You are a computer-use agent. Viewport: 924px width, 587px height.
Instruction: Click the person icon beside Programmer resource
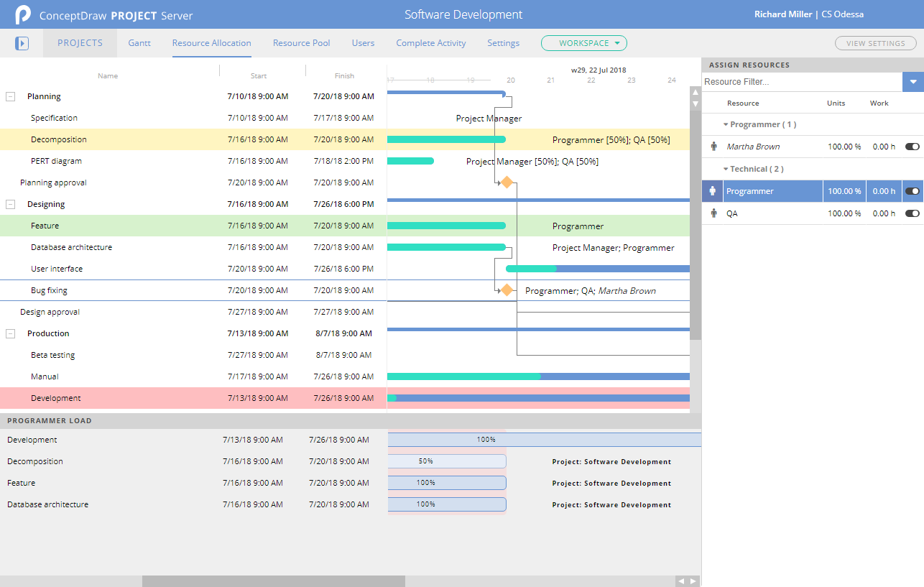[x=713, y=191]
